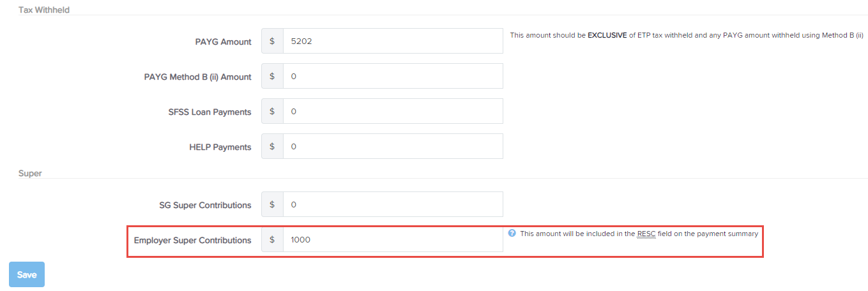The image size is (868, 291).
Task: Click the Save button
Action: point(27,274)
